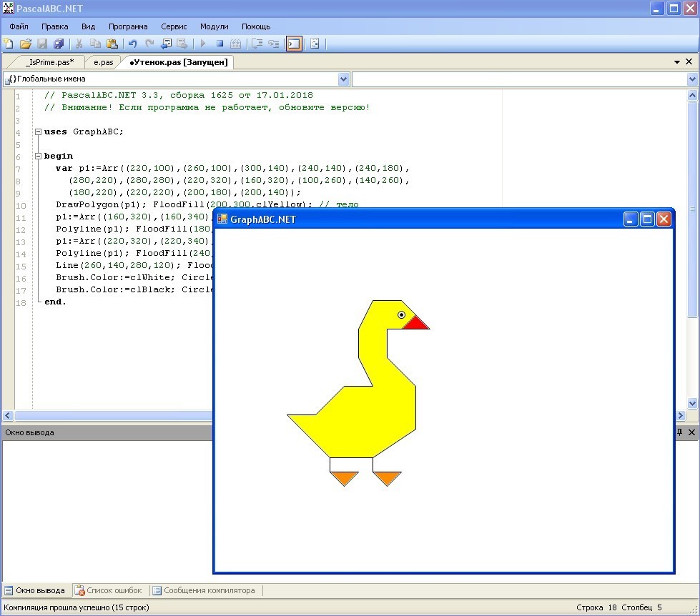Click the editor vertical scrollbar down arrow
Viewport: 700px width, 616px height.
point(692,403)
